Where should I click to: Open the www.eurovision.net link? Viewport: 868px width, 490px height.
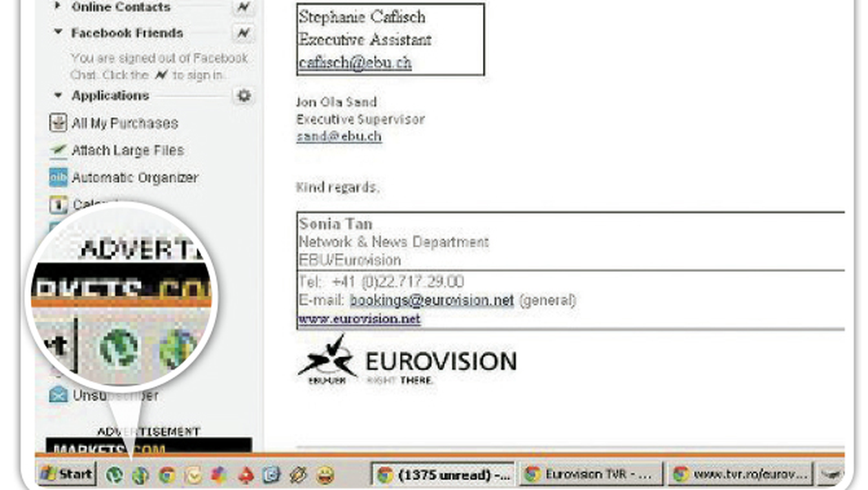pyautogui.click(x=359, y=319)
